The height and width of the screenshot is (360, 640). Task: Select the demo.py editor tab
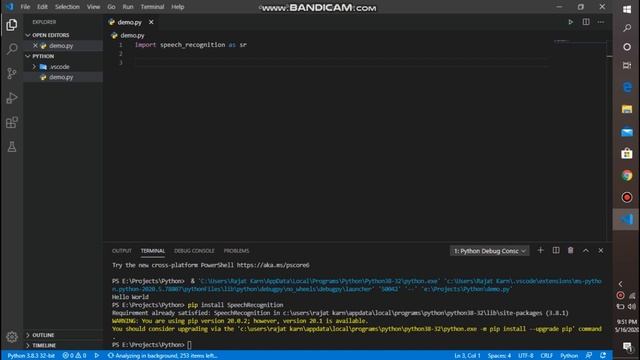pos(130,22)
